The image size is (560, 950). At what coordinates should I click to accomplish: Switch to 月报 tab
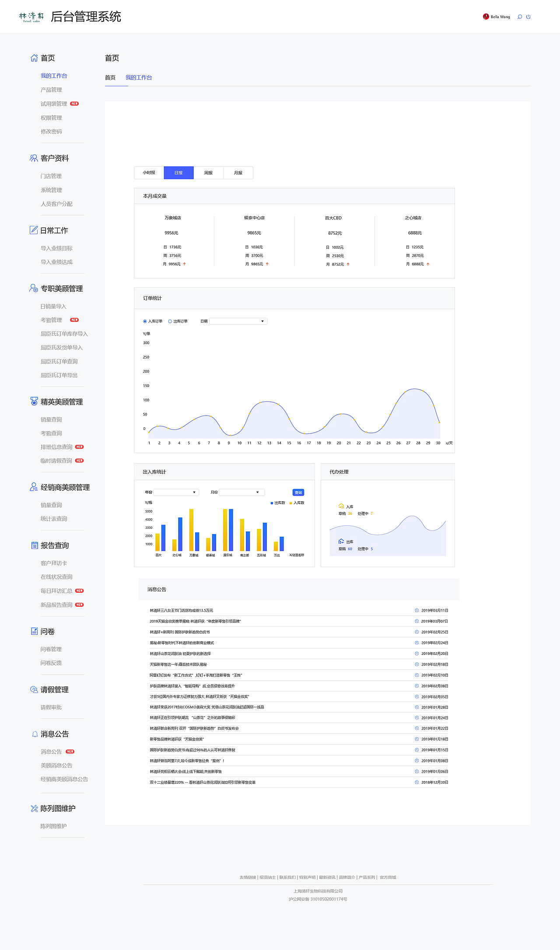click(238, 172)
